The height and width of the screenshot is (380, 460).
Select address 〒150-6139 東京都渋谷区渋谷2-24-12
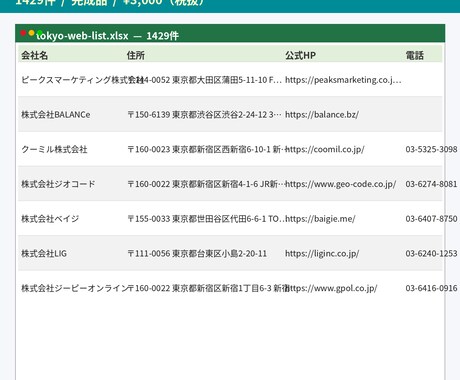(x=205, y=115)
